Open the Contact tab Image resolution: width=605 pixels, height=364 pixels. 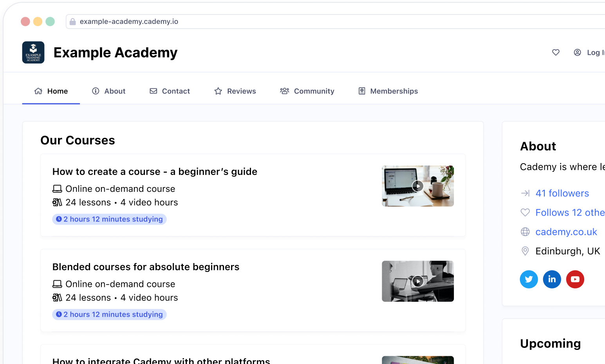pos(170,91)
